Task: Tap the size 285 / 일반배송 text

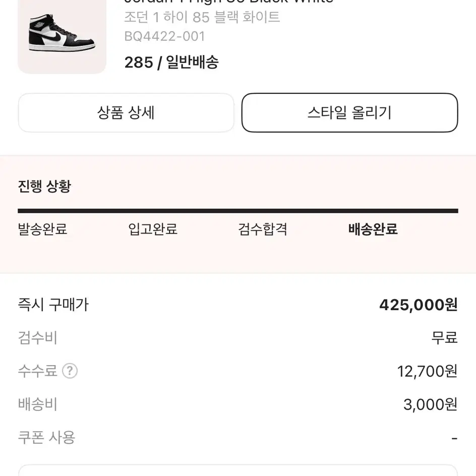Action: click(171, 63)
